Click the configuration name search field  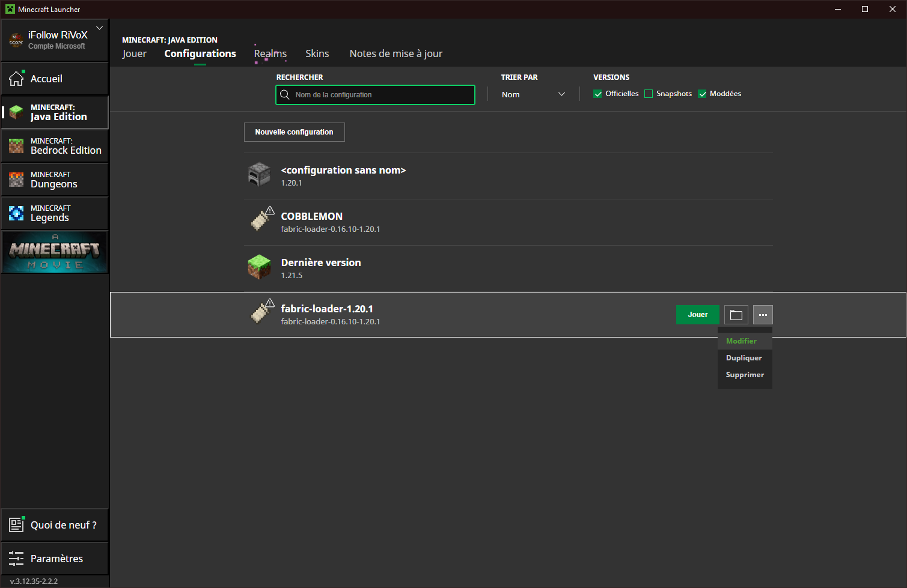pos(375,95)
